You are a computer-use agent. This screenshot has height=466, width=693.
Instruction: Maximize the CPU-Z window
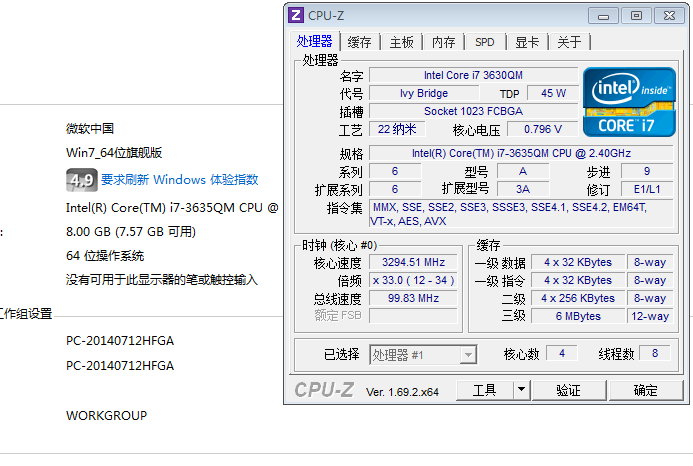(x=636, y=16)
